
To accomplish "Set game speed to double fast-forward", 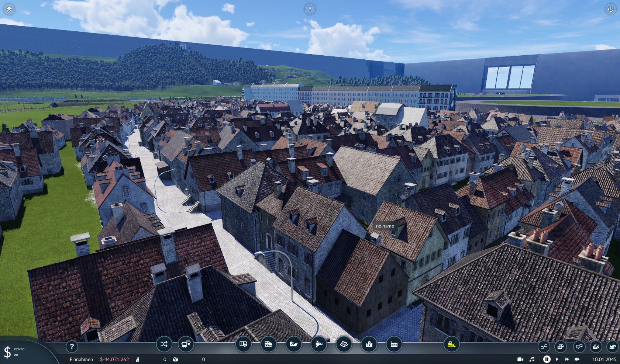I will point(567,359).
